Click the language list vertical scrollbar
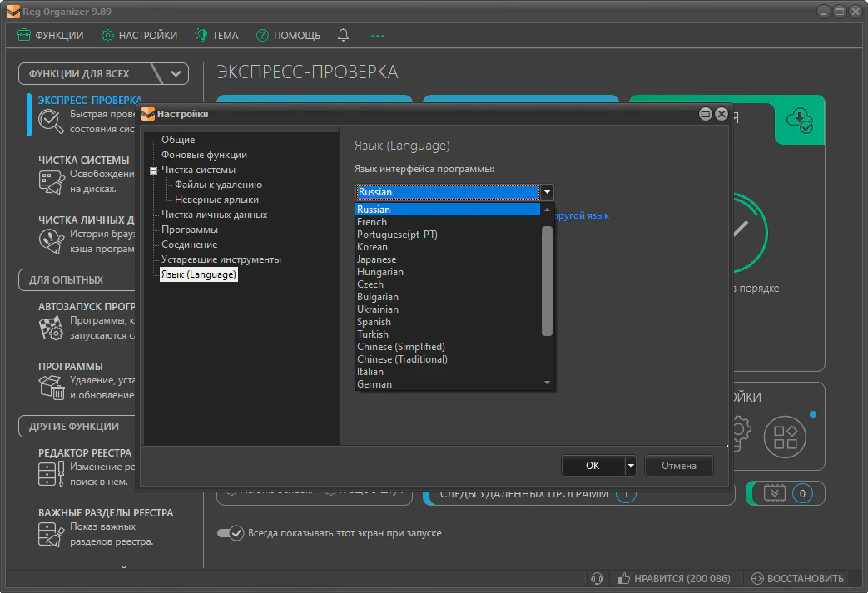868x593 pixels. (x=547, y=281)
